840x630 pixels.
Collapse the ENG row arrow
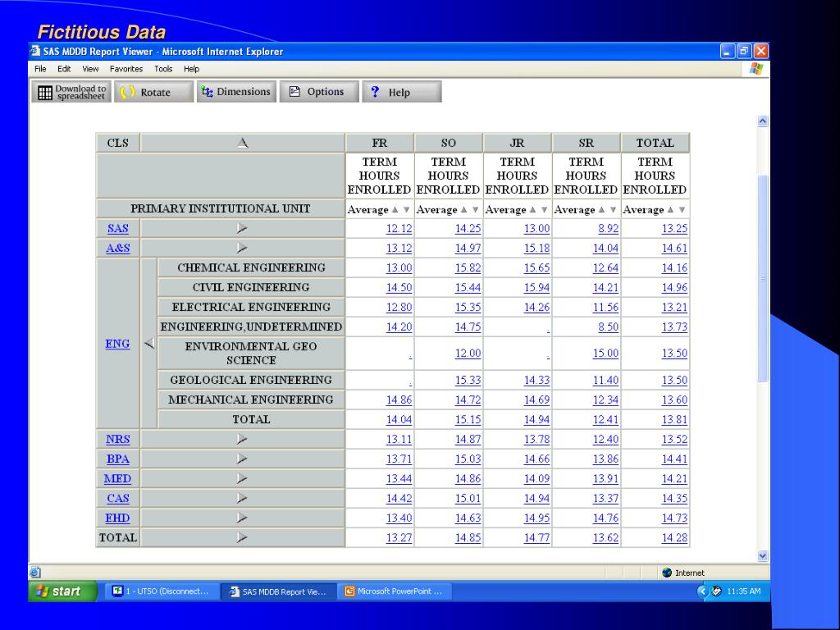149,344
